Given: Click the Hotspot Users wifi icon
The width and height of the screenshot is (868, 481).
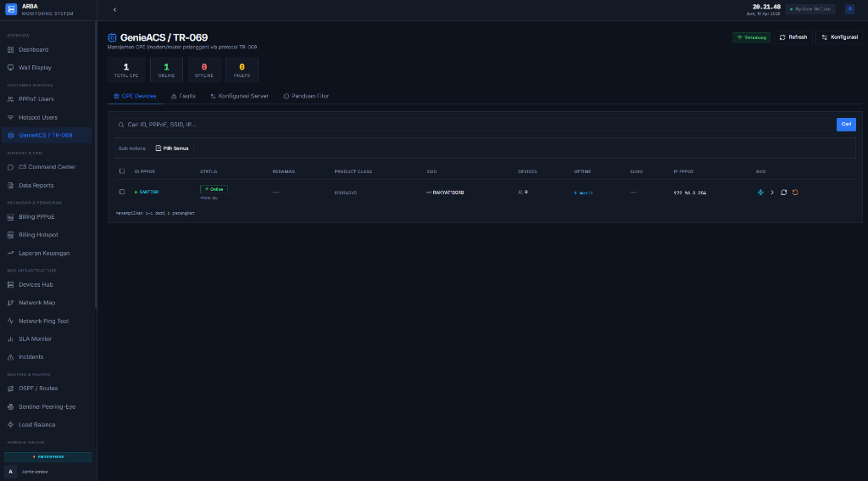Looking at the screenshot, I should click(10, 117).
